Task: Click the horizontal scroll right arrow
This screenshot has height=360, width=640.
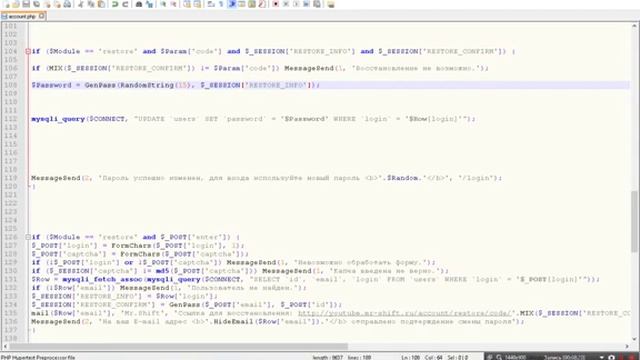Action: pyautogui.click(x=627, y=347)
